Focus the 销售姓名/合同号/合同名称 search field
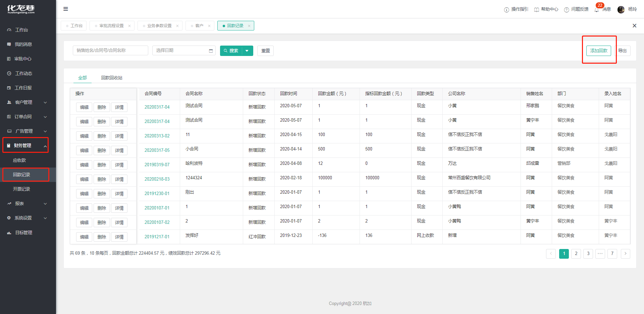The image size is (644, 314). (x=110, y=51)
